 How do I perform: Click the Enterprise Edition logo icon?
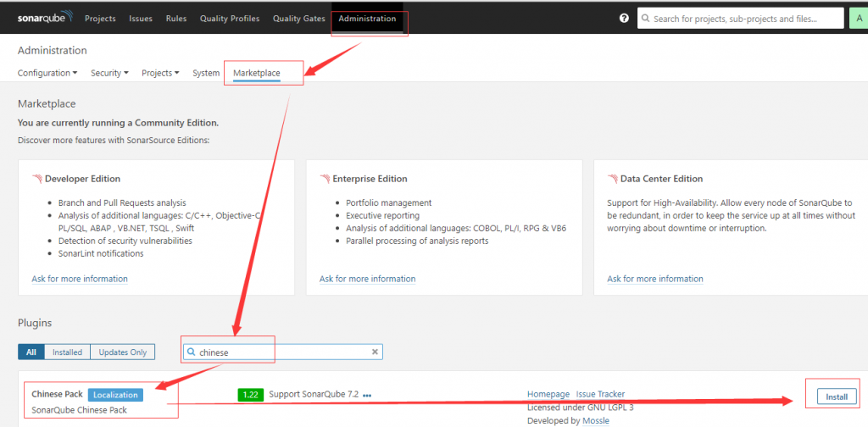point(325,179)
